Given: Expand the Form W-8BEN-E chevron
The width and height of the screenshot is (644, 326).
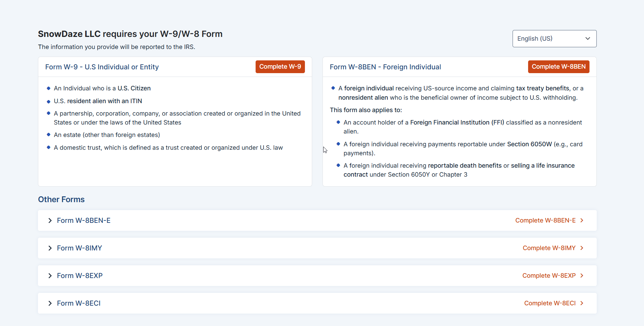Looking at the screenshot, I should point(50,220).
